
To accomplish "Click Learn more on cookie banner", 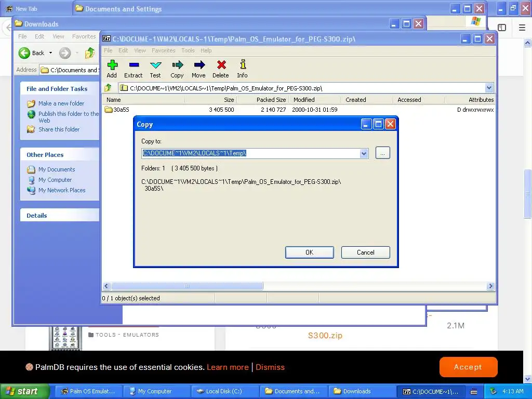I will [228, 367].
